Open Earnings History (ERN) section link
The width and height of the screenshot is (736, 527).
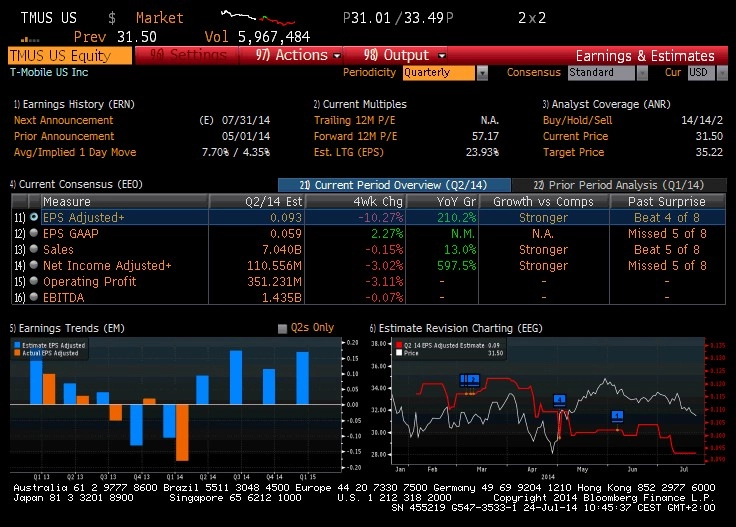[74, 104]
